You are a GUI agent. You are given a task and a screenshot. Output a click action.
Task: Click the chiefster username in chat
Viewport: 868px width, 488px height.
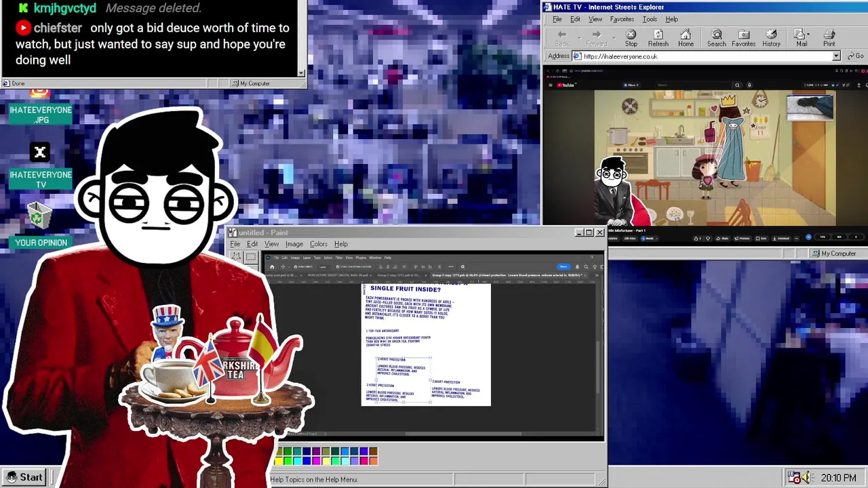(58, 28)
